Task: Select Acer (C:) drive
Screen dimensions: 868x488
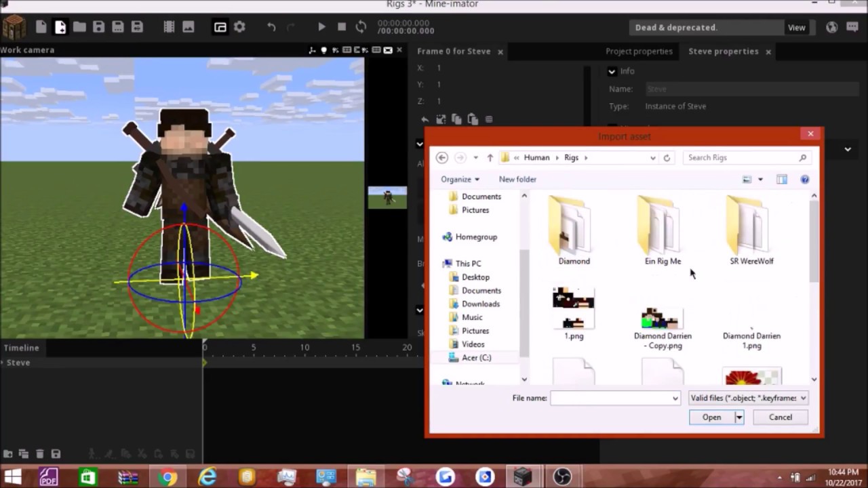Action: tap(476, 357)
